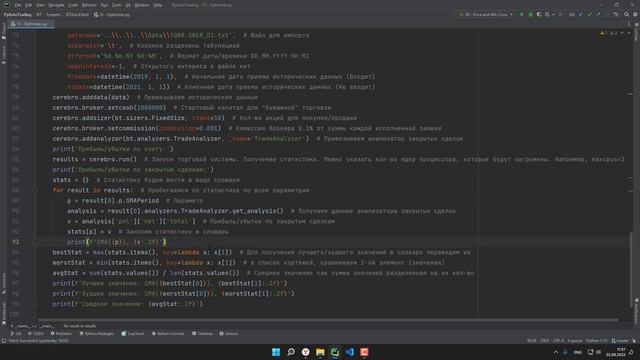This screenshot has height=360, width=640.
Task: Open the Problems tool window
Action: [x=61, y=333]
